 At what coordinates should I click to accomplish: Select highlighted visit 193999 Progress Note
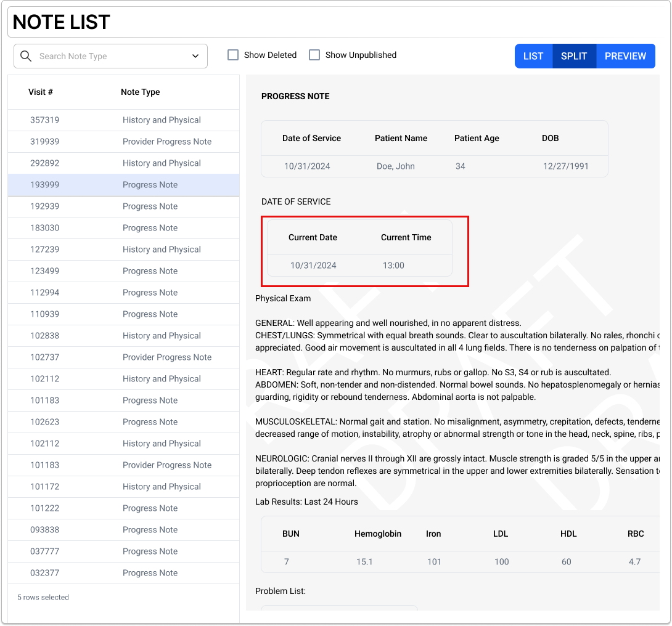[123, 185]
